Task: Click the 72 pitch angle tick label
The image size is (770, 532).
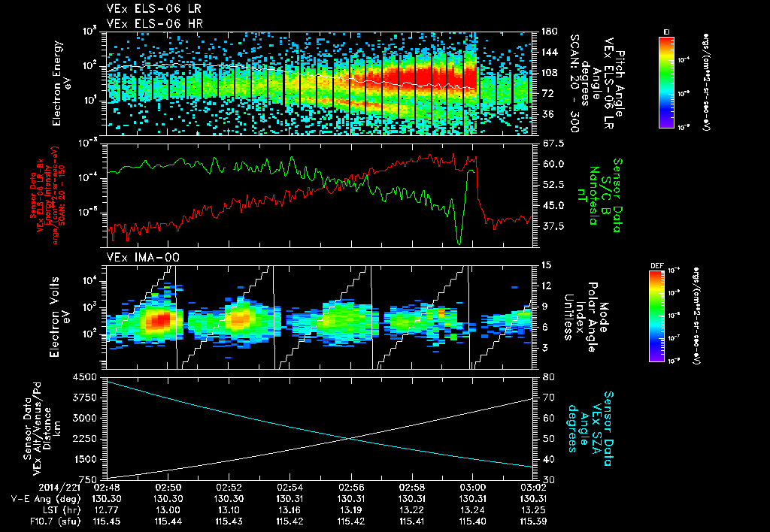Action: (547, 93)
